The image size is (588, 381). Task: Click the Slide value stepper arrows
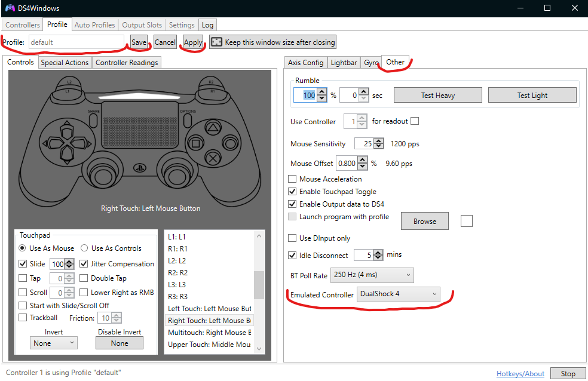tap(69, 264)
